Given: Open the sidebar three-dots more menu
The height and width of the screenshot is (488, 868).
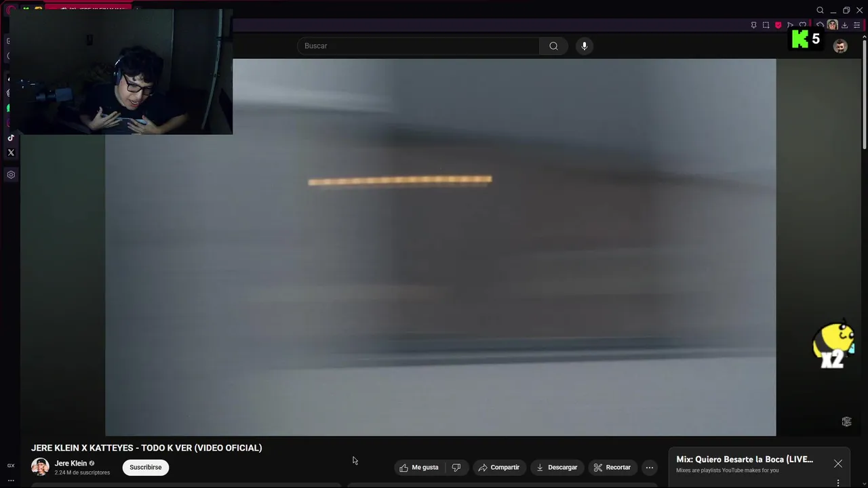Looking at the screenshot, I should point(11,480).
